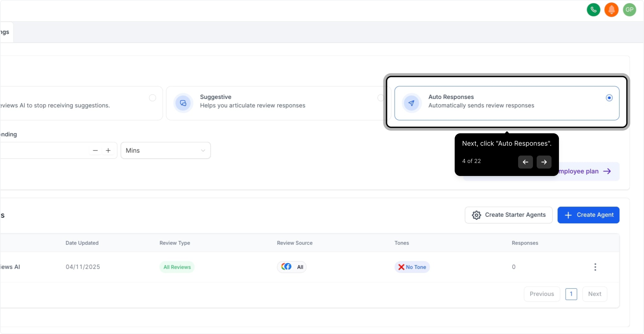Click the green phone call icon
644x334 pixels.
click(x=593, y=10)
